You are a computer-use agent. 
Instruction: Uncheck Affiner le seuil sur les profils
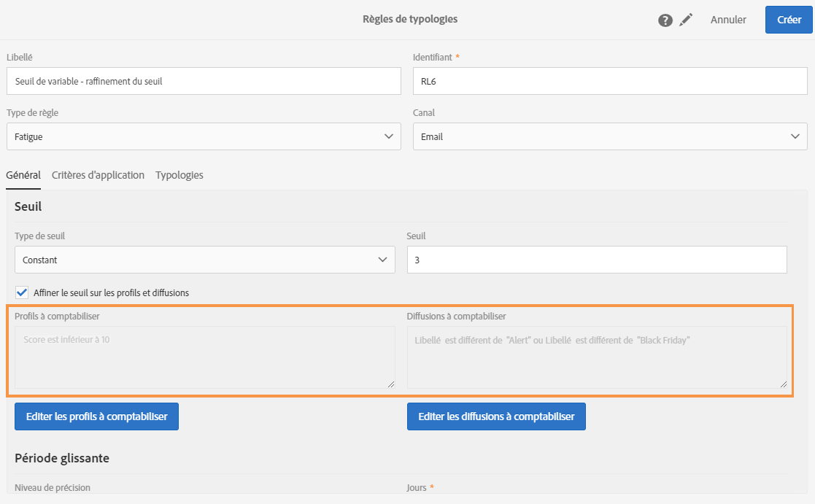(x=22, y=292)
